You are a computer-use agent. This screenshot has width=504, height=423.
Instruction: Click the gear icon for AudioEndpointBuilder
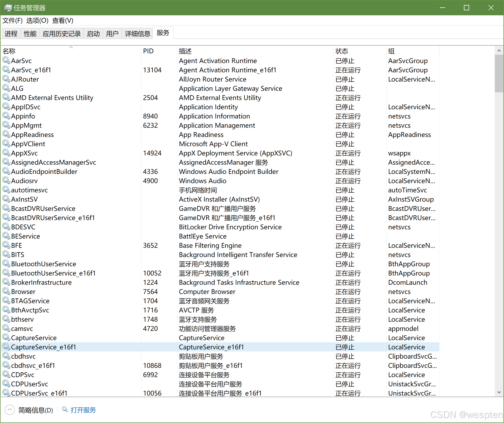click(6, 171)
